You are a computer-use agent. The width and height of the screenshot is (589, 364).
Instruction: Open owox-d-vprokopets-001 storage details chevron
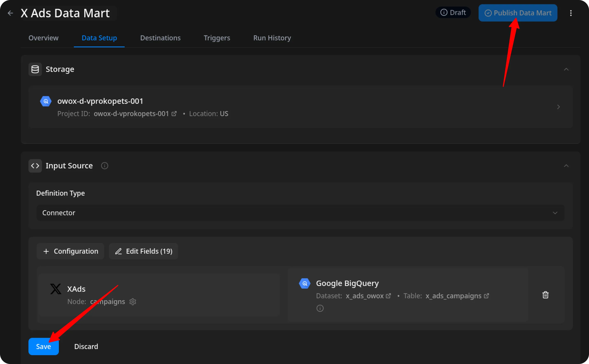[558, 107]
